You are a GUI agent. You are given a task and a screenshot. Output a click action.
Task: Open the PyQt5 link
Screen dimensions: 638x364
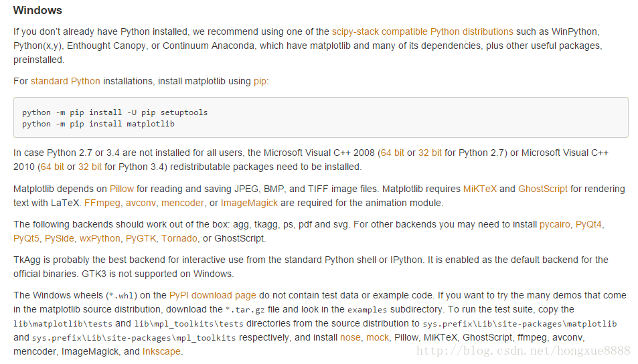(x=27, y=239)
